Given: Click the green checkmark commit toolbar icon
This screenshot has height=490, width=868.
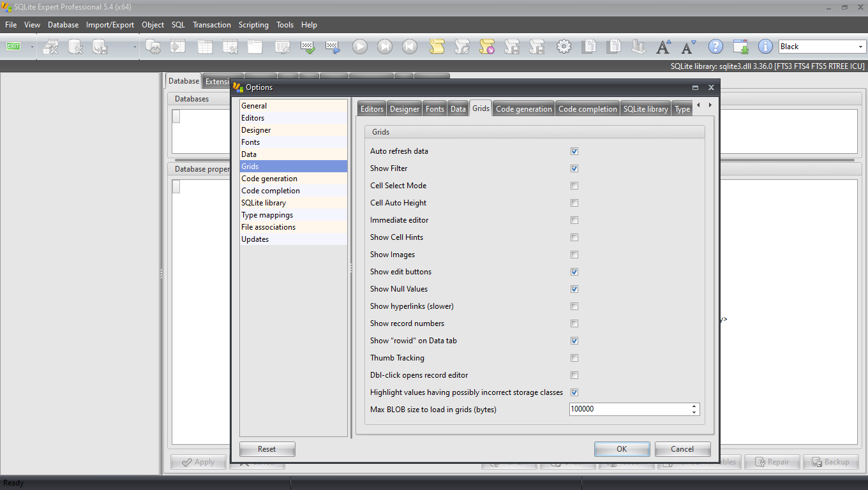Looking at the screenshot, I should pyautogui.click(x=308, y=47).
